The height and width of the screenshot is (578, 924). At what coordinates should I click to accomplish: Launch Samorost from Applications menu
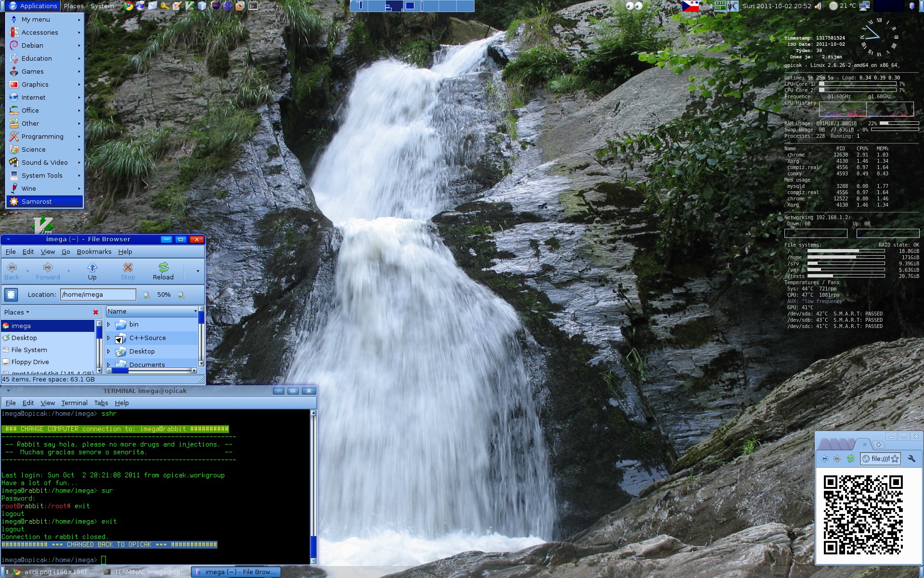[45, 201]
